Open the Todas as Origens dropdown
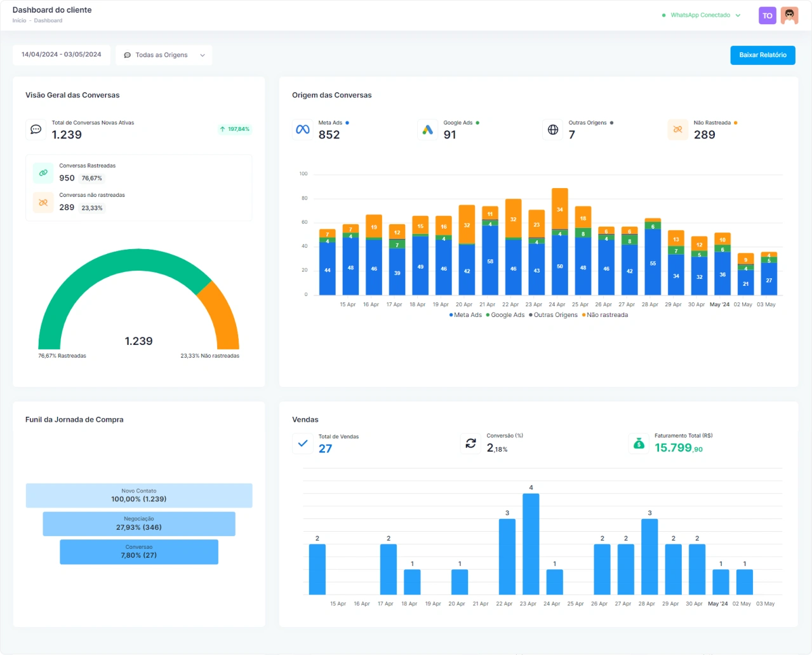Viewport: 812px width, 655px height. click(164, 55)
